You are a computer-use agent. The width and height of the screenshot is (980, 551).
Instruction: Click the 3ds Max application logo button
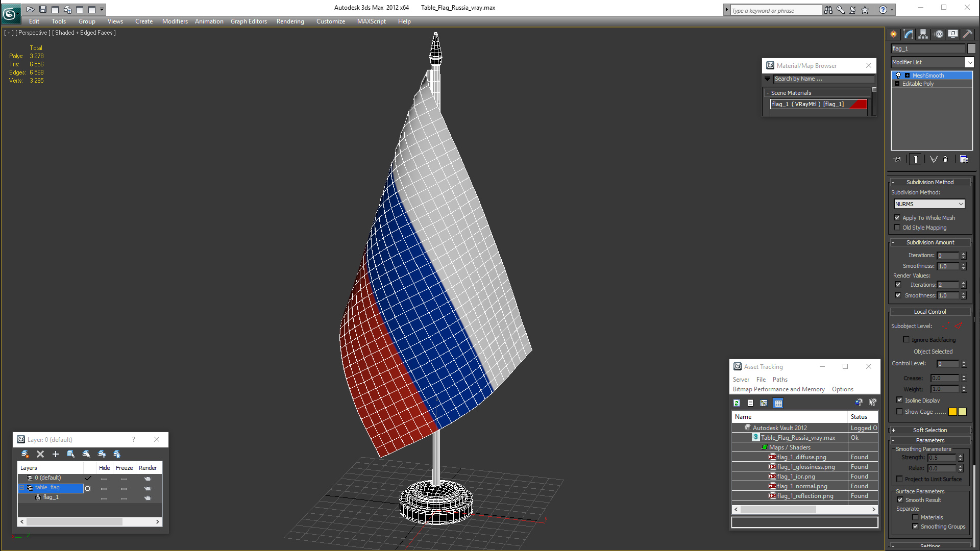coord(10,14)
